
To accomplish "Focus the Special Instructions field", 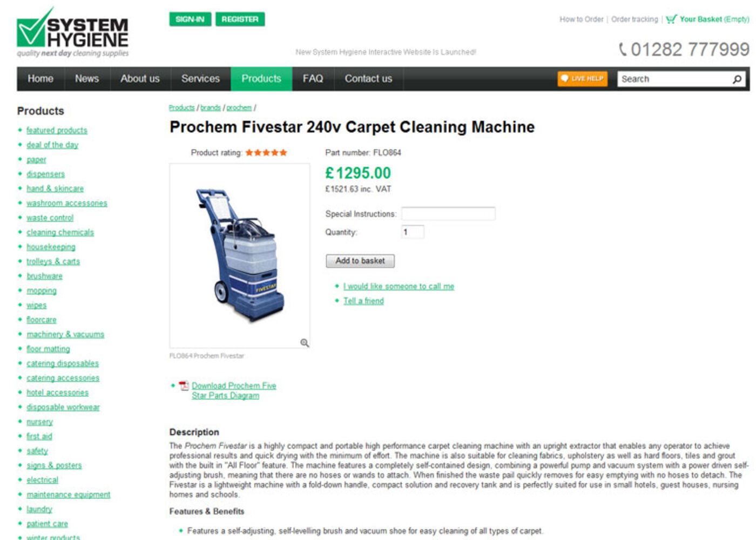I will pos(448,214).
